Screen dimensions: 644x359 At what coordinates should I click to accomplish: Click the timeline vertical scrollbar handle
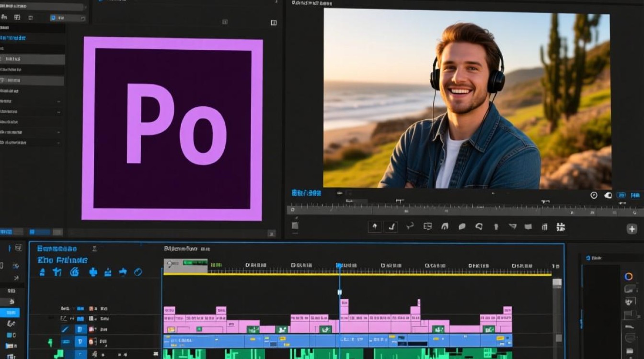(x=557, y=282)
